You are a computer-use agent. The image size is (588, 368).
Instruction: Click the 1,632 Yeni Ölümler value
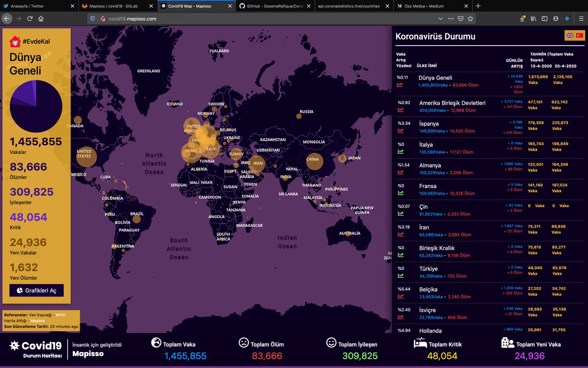click(24, 267)
